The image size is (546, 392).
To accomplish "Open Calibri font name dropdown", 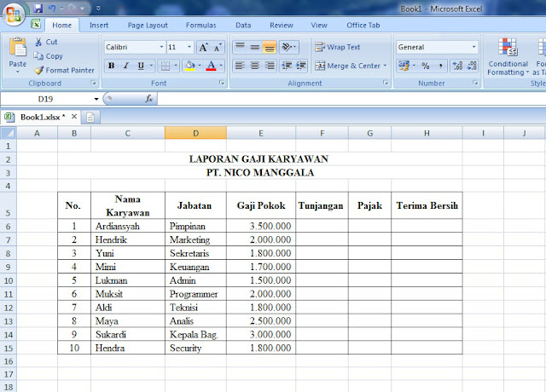I will (x=161, y=47).
